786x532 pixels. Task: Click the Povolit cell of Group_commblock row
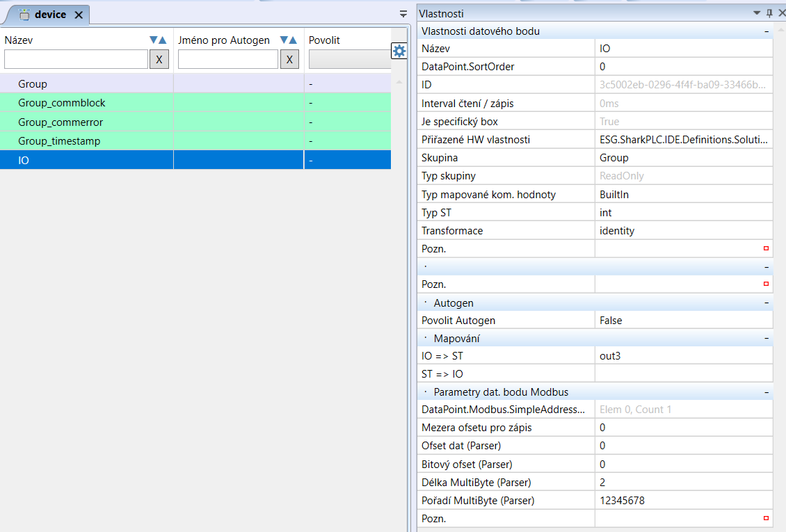347,103
